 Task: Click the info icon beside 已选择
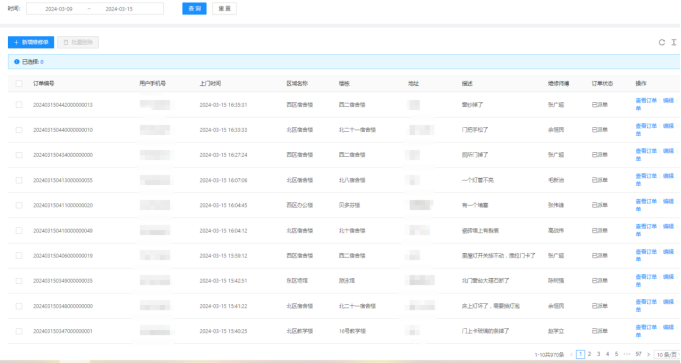[x=17, y=62]
